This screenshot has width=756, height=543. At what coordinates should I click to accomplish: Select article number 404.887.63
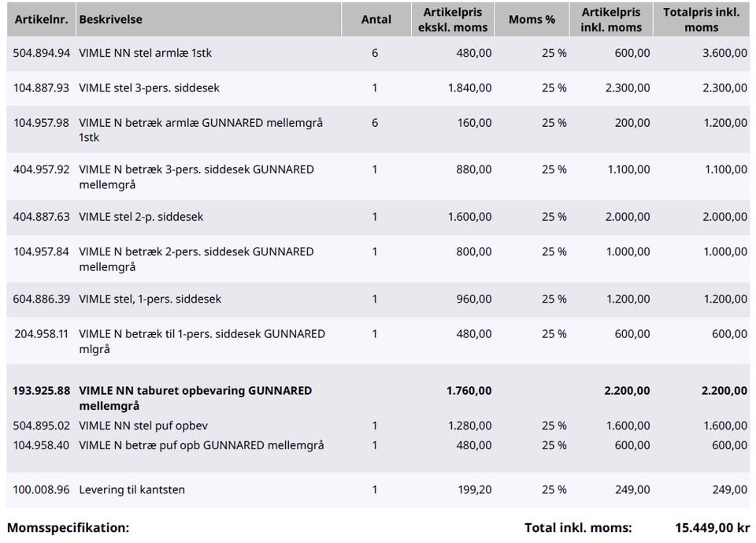[x=42, y=217]
